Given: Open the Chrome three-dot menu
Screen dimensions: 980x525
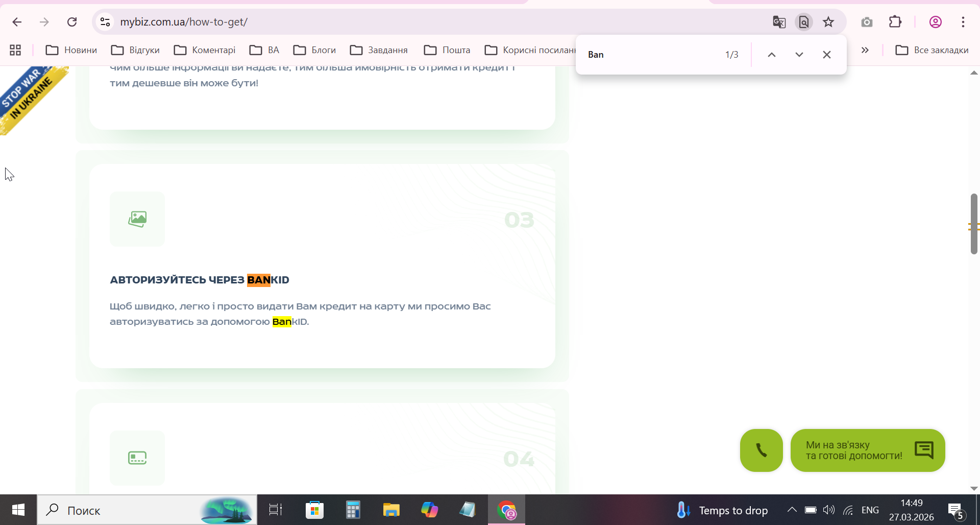Looking at the screenshot, I should tap(963, 22).
